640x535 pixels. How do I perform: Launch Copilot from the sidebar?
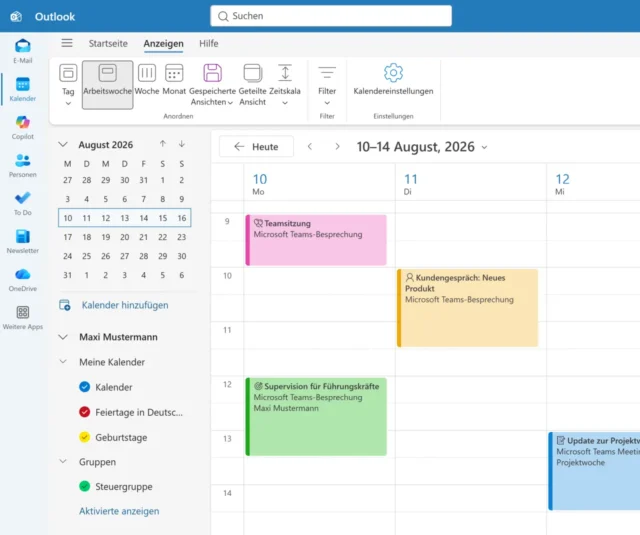(x=22, y=127)
